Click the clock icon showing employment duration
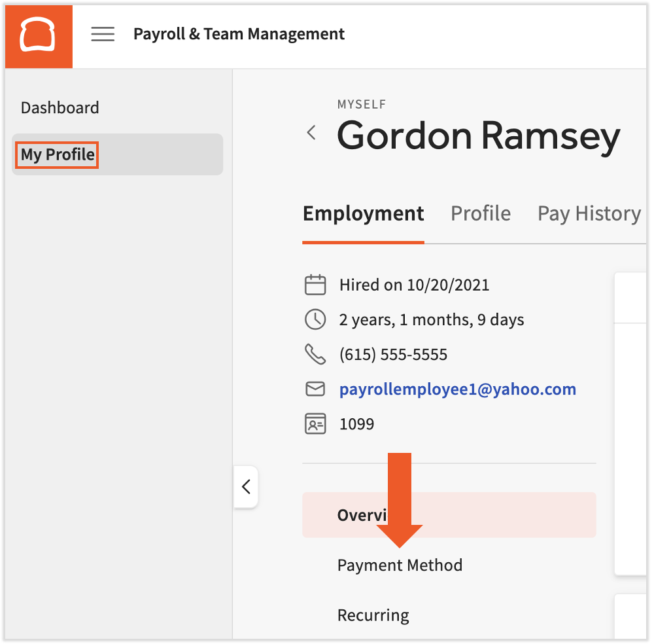The image size is (654, 644). pyautogui.click(x=315, y=319)
